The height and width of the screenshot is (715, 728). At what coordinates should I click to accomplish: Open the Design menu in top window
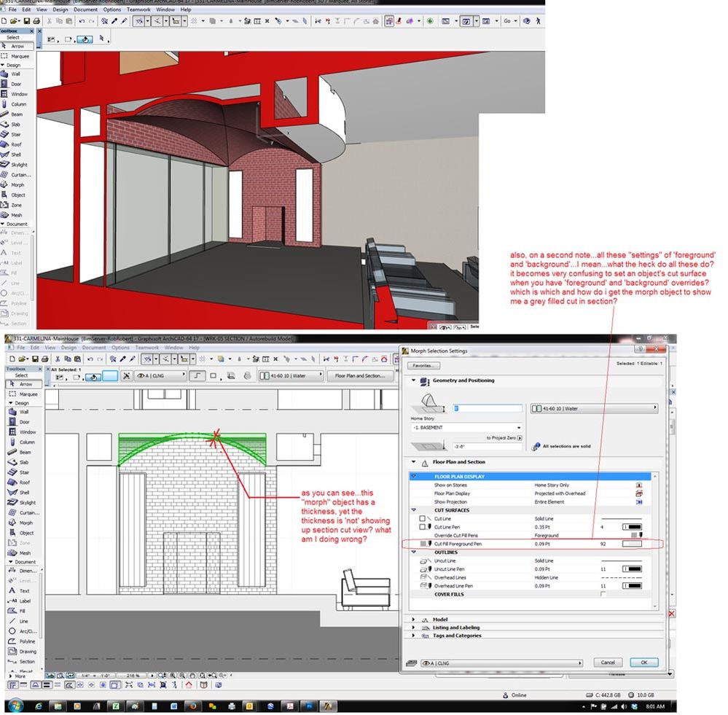[x=60, y=9]
